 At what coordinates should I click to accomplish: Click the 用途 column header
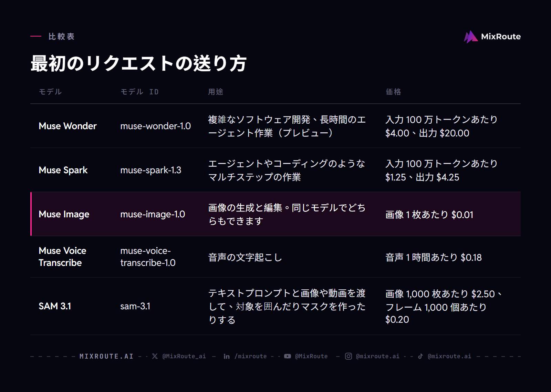pos(216,92)
